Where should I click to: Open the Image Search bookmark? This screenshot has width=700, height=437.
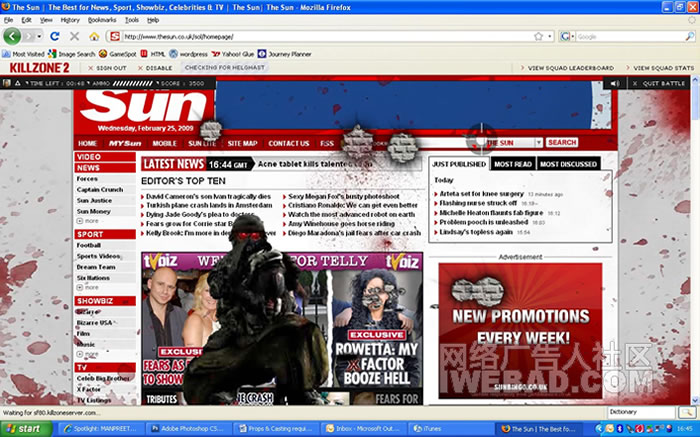pyautogui.click(x=71, y=54)
